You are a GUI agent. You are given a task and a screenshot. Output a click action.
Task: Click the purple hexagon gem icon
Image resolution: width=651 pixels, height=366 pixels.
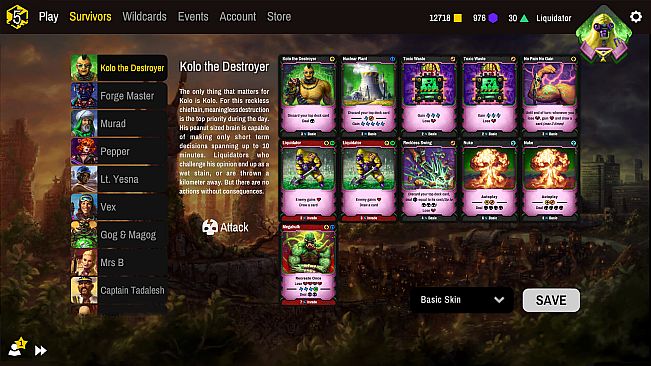pos(493,18)
